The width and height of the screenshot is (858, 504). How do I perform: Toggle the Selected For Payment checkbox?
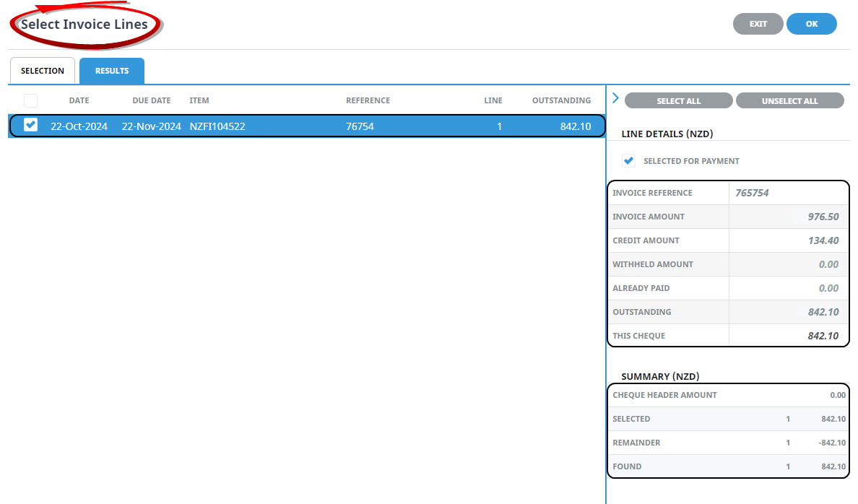point(628,161)
